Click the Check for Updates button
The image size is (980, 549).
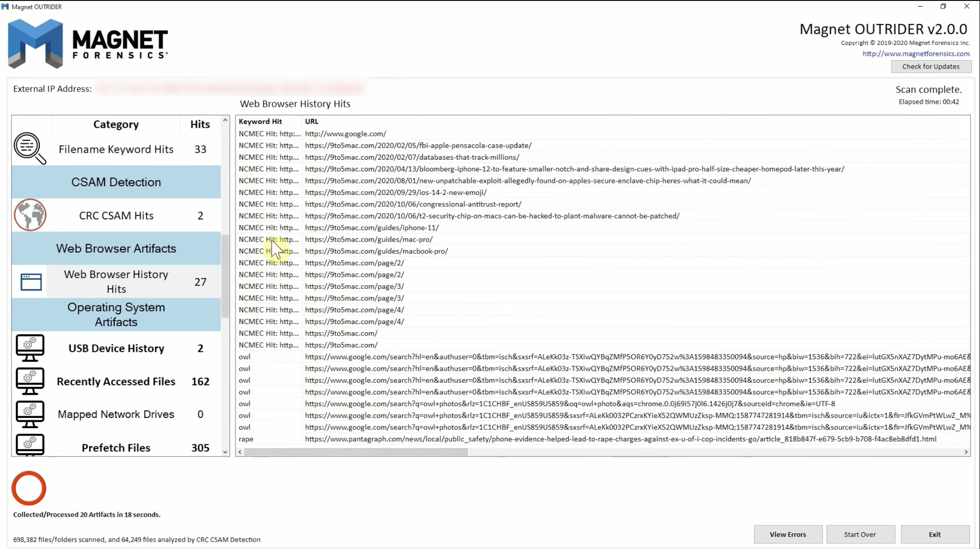(x=931, y=66)
